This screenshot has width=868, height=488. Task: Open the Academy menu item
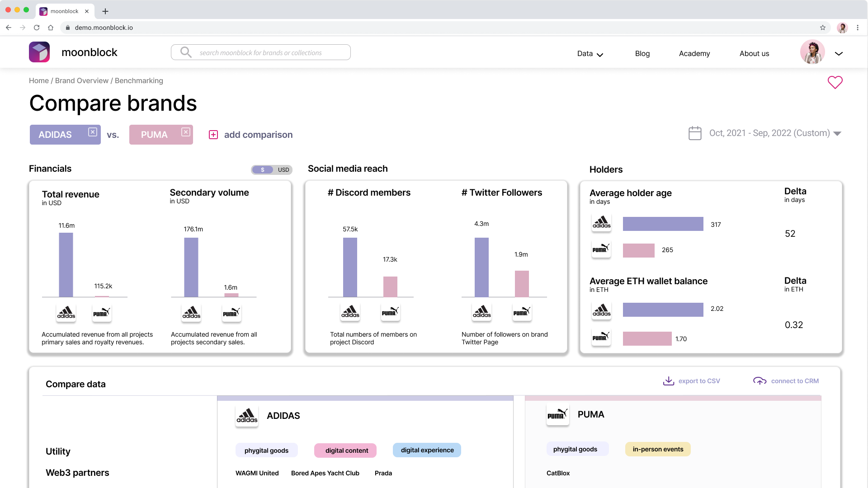[694, 53]
